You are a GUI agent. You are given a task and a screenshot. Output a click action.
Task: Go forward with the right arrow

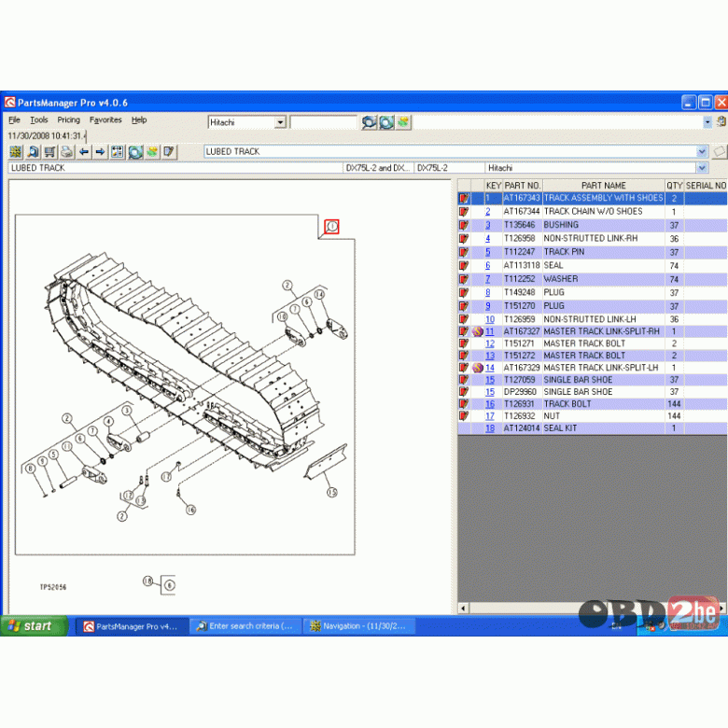[x=100, y=152]
